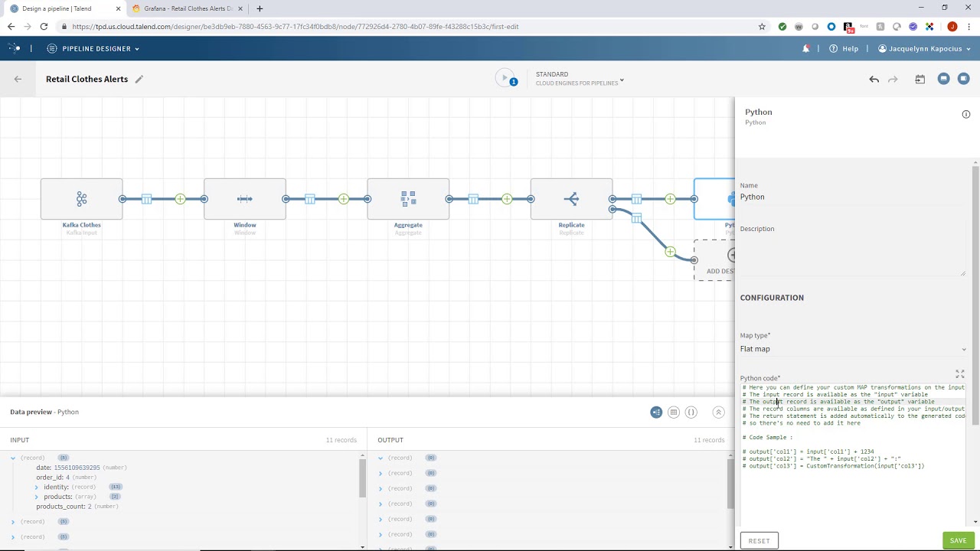
Task: Add a processor after Kafka Clothes
Action: point(180,199)
